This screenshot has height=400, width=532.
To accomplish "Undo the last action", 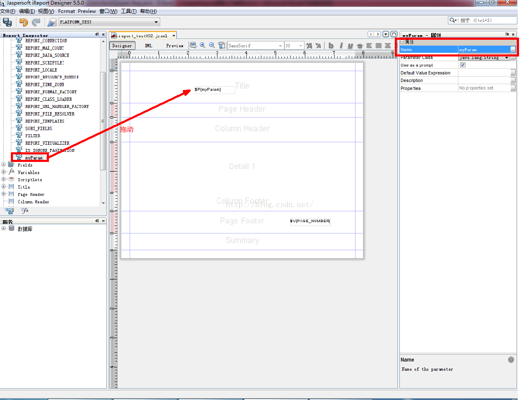I will click(x=23, y=22).
